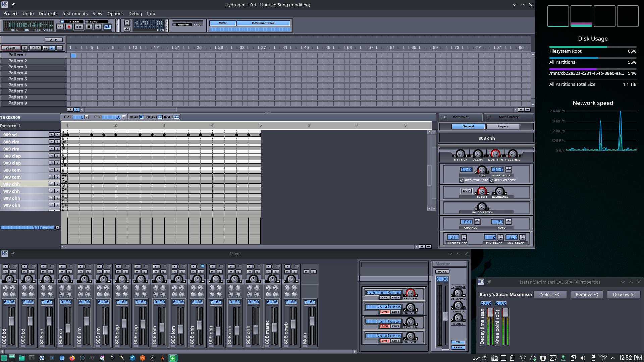Select the draw mode pencil icon
The width and height of the screenshot is (644, 362).
52,48
